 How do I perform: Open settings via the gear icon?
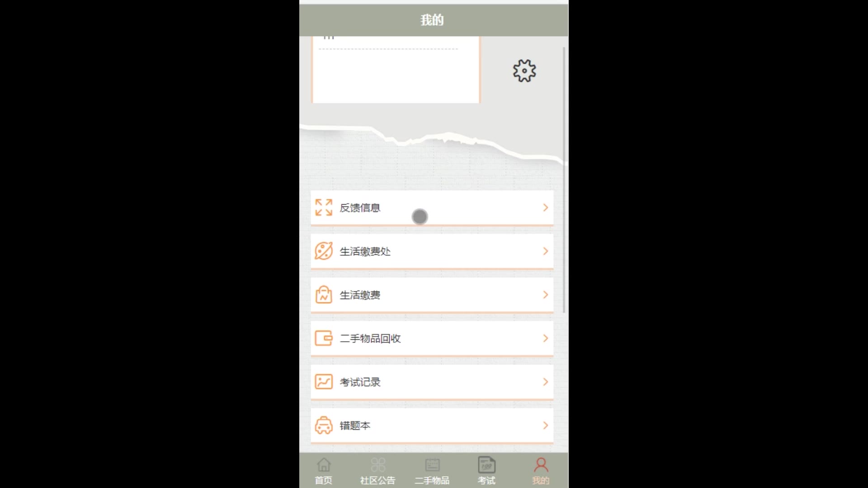pos(524,71)
